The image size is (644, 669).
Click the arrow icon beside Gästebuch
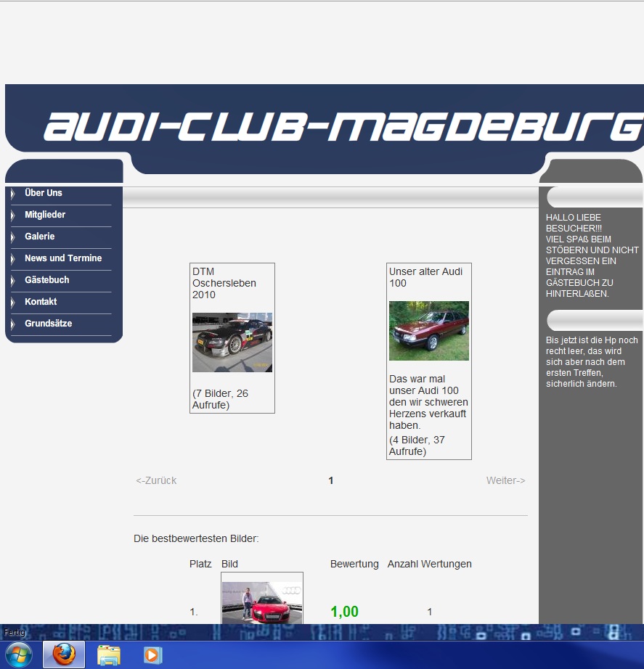pyautogui.click(x=12, y=281)
